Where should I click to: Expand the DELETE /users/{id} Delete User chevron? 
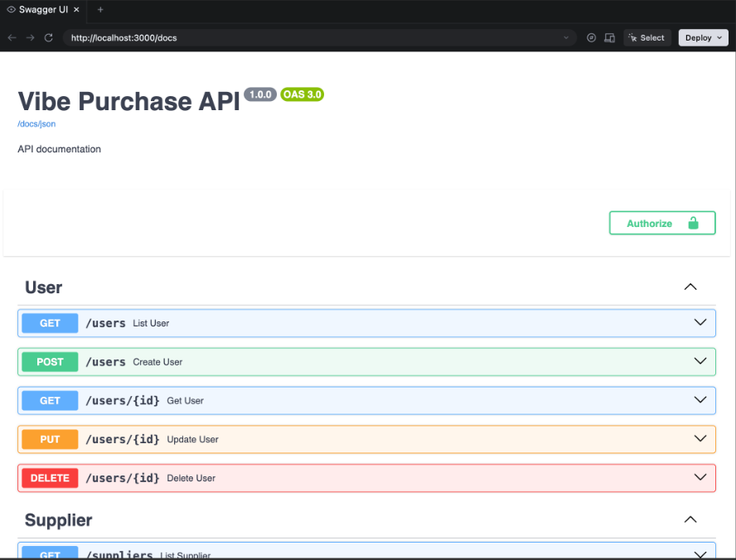point(700,477)
